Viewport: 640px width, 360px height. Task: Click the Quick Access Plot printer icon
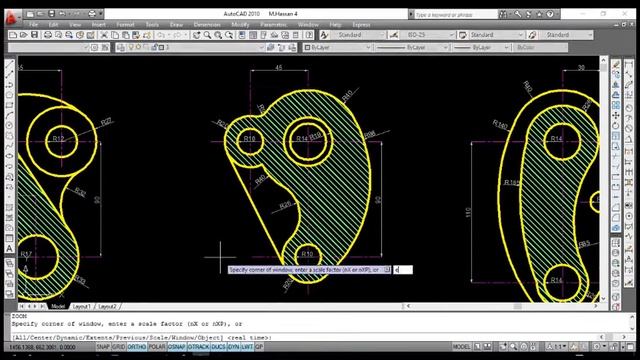pyautogui.click(x=92, y=14)
